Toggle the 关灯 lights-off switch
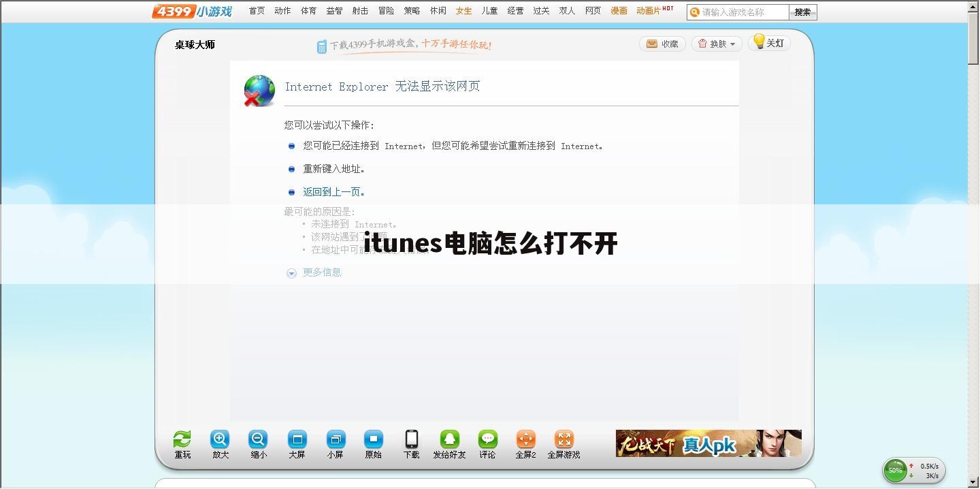This screenshot has height=489, width=980. 768,43
